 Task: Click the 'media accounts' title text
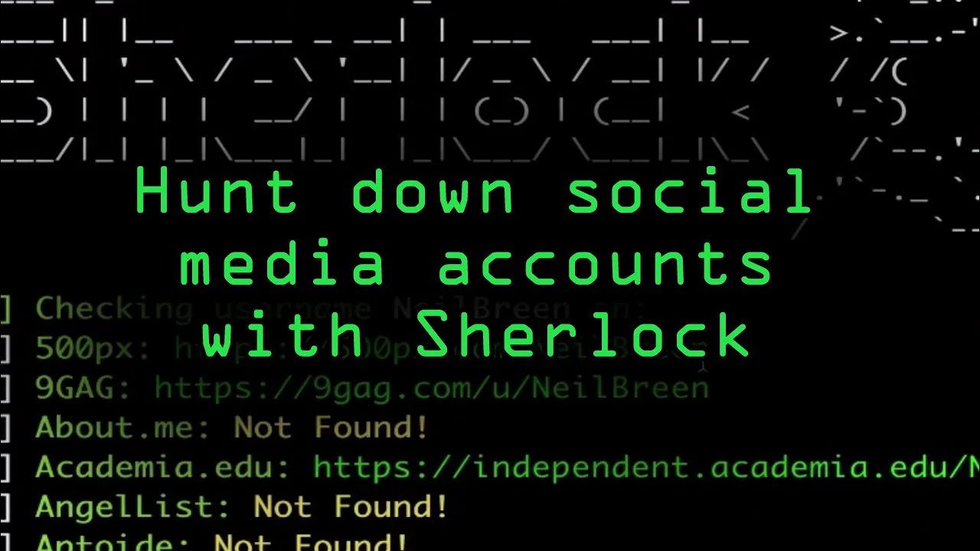tap(476, 264)
